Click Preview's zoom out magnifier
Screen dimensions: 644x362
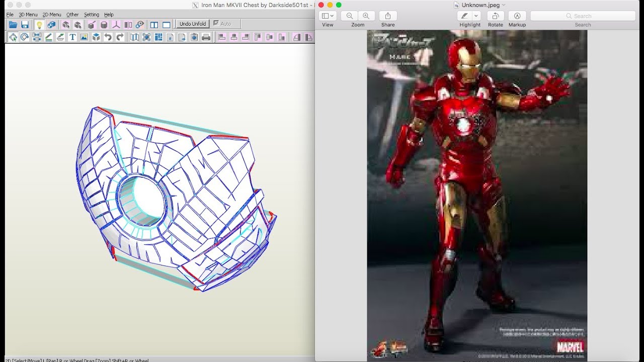pyautogui.click(x=349, y=16)
